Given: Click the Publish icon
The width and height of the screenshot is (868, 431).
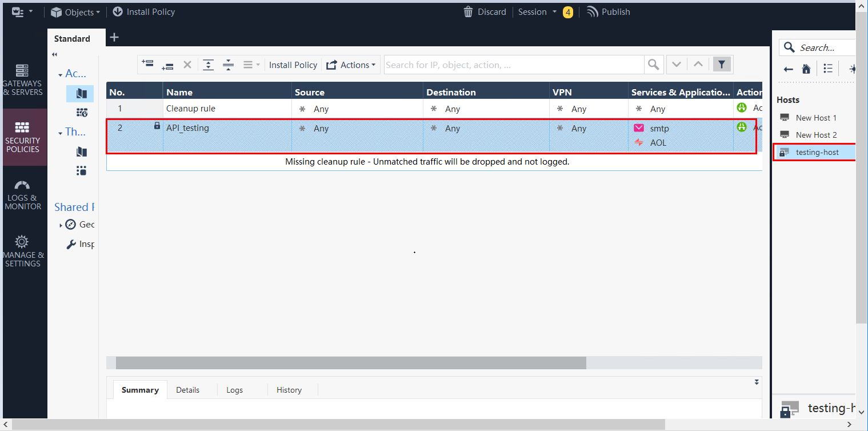Looking at the screenshot, I should [x=593, y=11].
